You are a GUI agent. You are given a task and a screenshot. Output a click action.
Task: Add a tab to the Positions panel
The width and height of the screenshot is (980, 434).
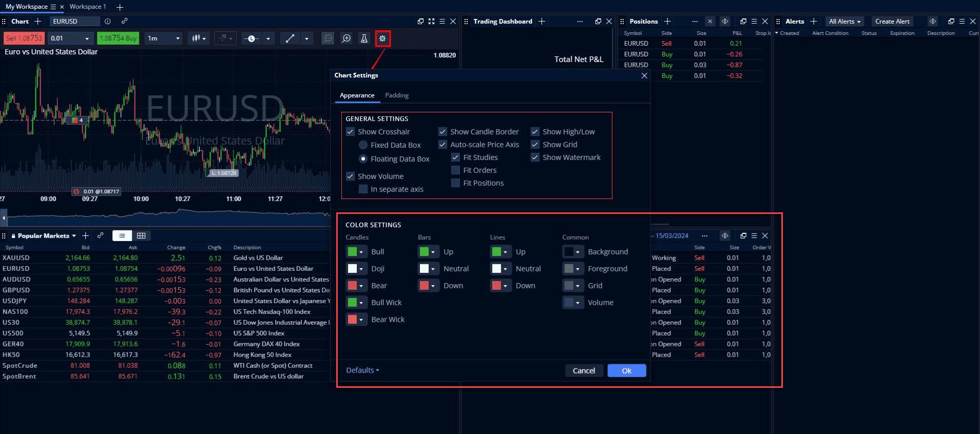coord(667,21)
